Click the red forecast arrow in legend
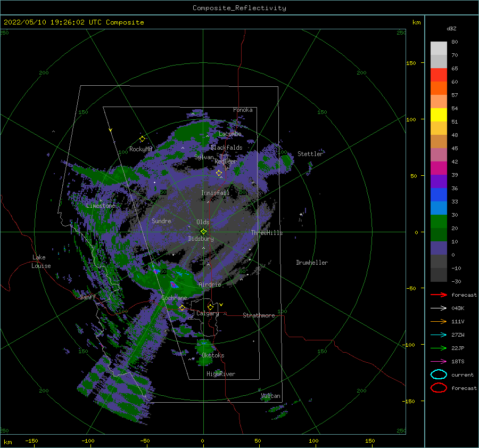This screenshot has width=479, height=448. pyautogui.click(x=439, y=295)
